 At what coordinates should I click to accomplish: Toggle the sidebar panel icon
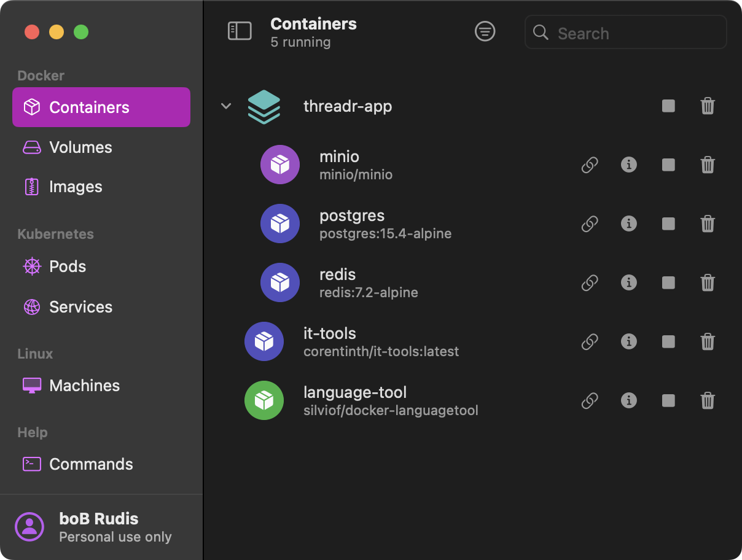point(240,31)
